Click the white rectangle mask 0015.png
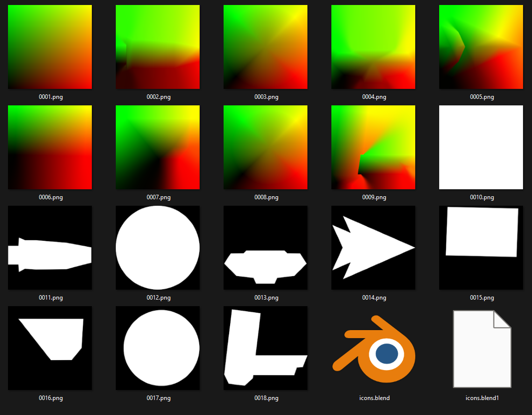The image size is (532, 415). point(481,248)
